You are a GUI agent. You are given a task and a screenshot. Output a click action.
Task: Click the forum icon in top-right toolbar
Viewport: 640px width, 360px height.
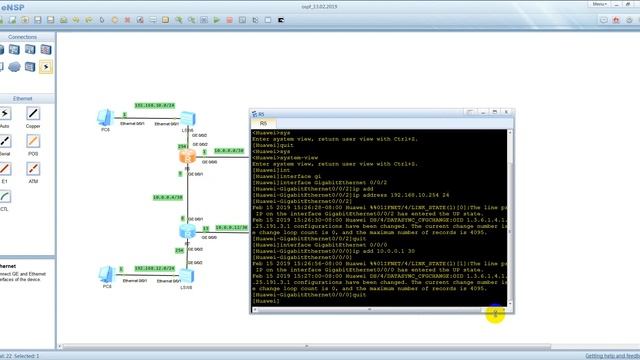(604, 20)
